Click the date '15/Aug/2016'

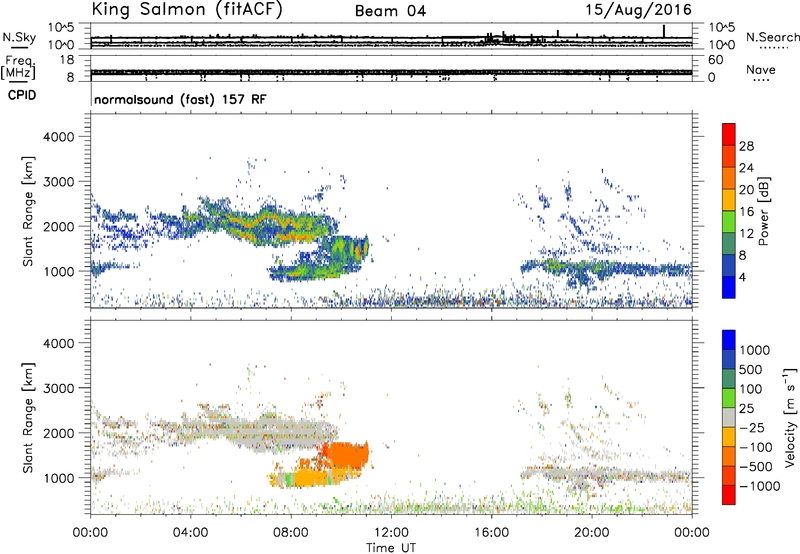pos(638,10)
